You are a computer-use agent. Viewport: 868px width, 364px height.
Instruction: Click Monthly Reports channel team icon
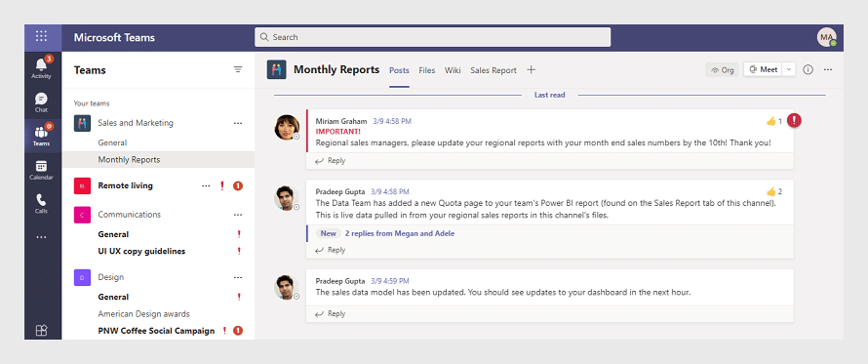[276, 70]
